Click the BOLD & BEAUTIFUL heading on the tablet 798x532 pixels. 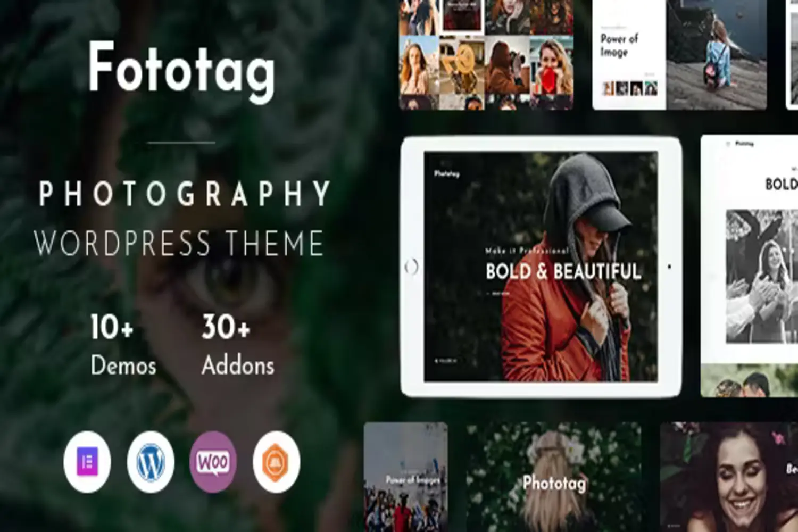pos(563,272)
